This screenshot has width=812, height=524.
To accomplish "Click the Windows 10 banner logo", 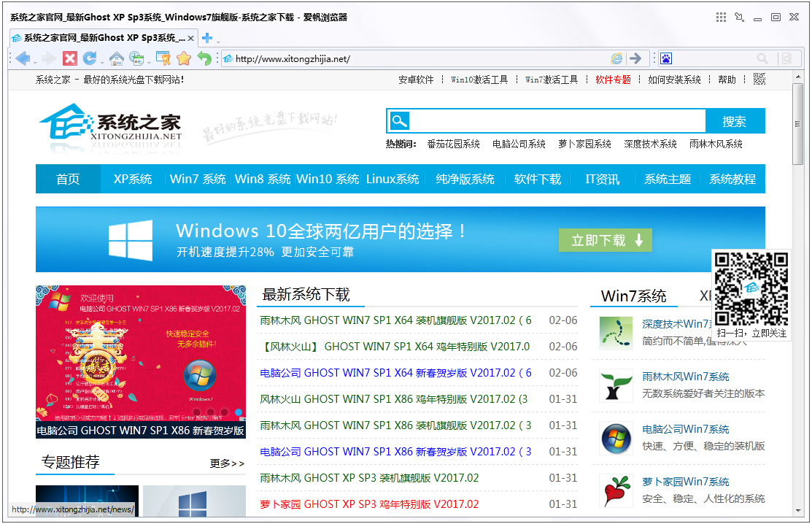I will click(131, 240).
